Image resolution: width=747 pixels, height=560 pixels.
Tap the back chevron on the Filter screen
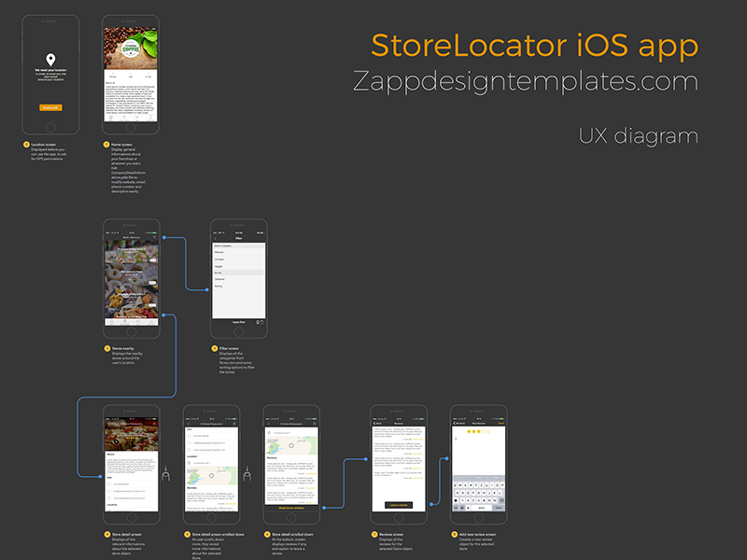[x=216, y=239]
